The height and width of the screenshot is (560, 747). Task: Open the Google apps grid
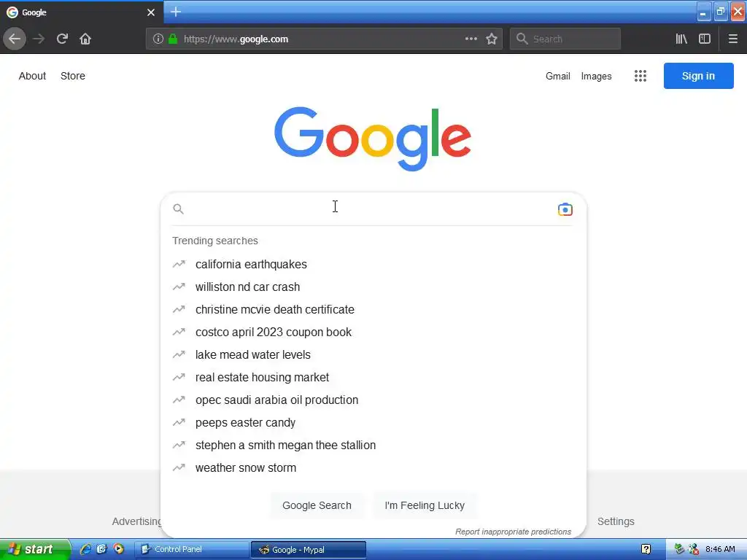(x=640, y=76)
